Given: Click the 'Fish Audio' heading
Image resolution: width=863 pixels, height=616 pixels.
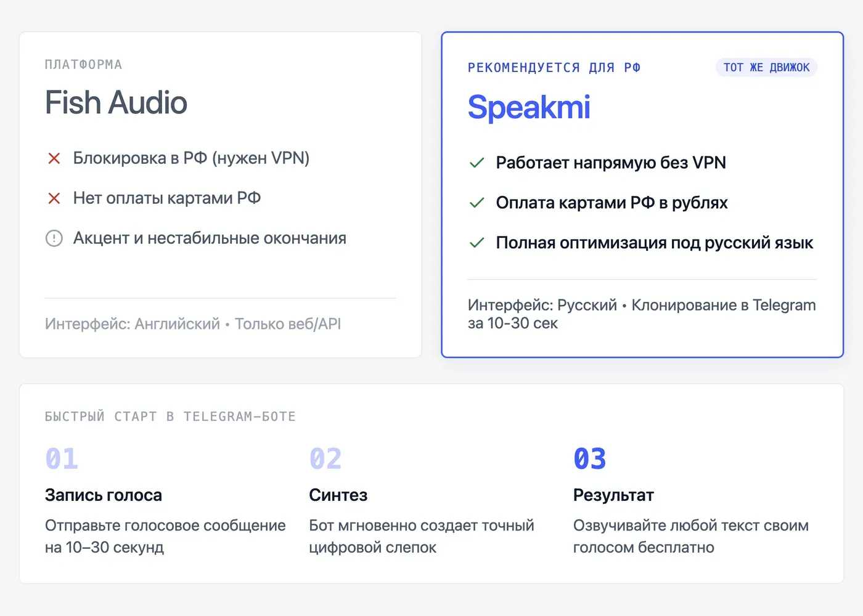Looking at the screenshot, I should [116, 102].
